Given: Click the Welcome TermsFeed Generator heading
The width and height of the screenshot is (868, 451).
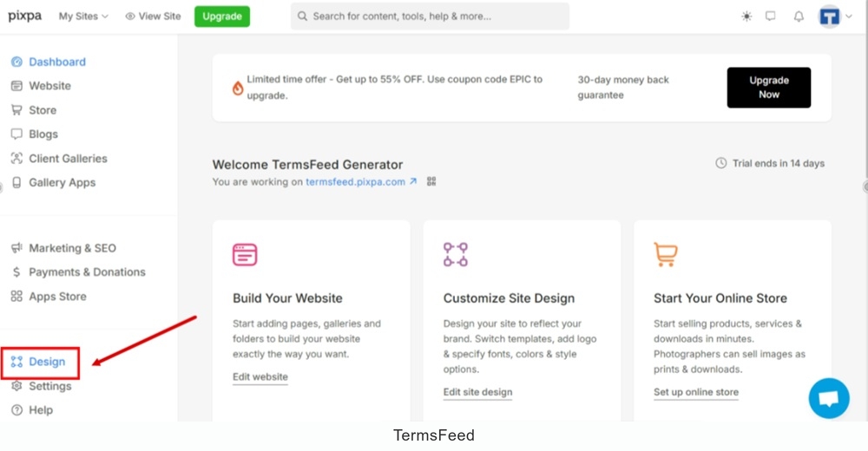Looking at the screenshot, I should coord(308,165).
